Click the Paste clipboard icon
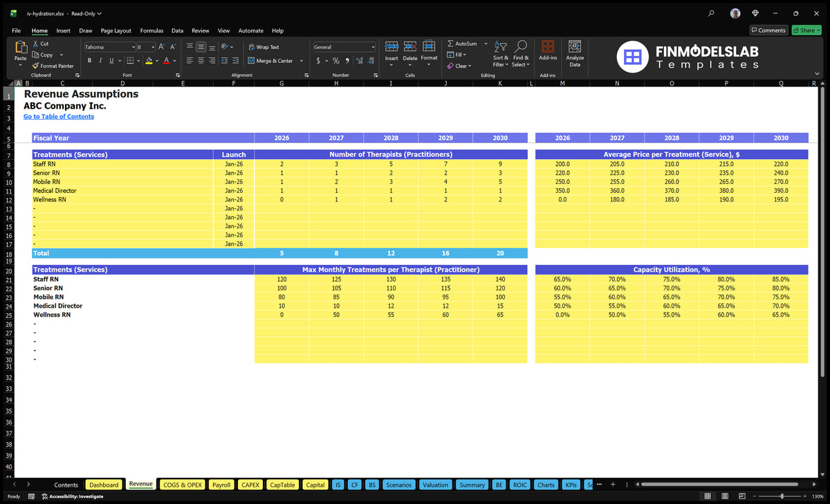The height and width of the screenshot is (504, 830). pos(21,48)
